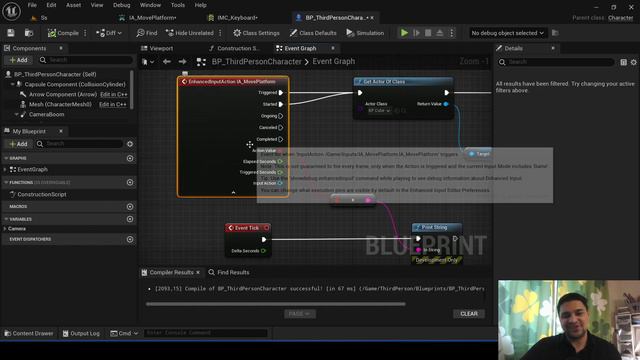Add new function with plus icon
Image resolution: width=640 pixels, height=360 pixels.
(x=130, y=182)
